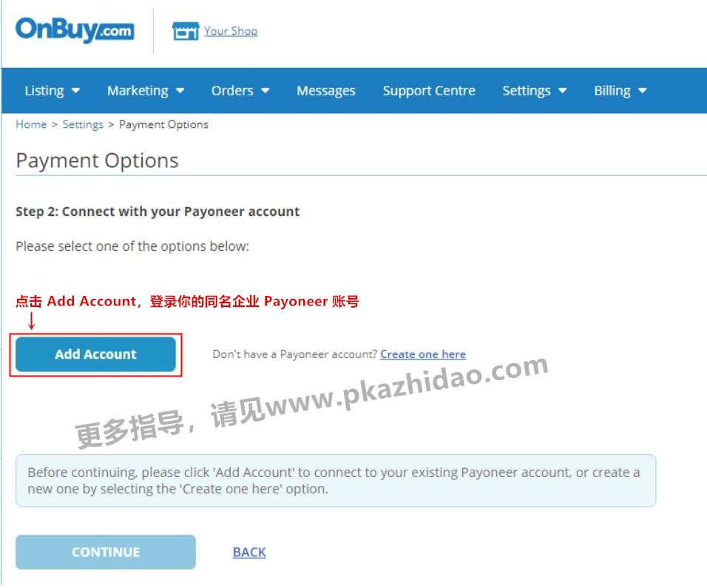Go to Home in the breadcrumb

pos(31,124)
